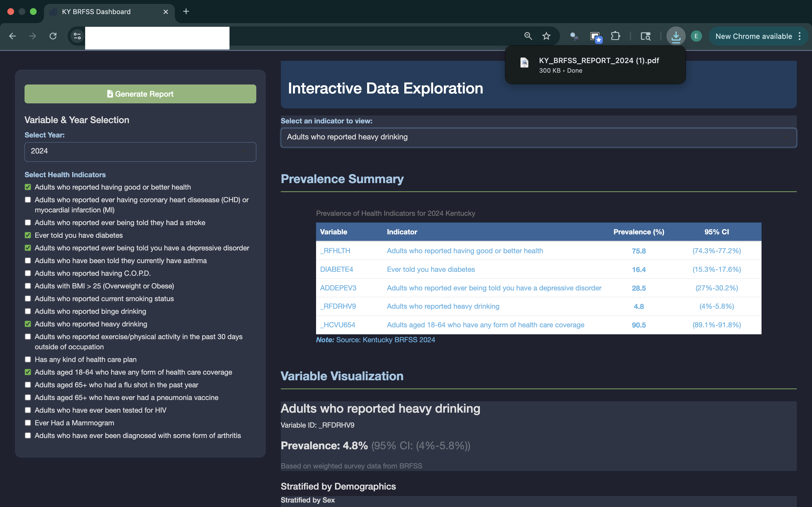This screenshot has width=812, height=507.
Task: Bookmark this page with the star icon
Action: click(546, 36)
